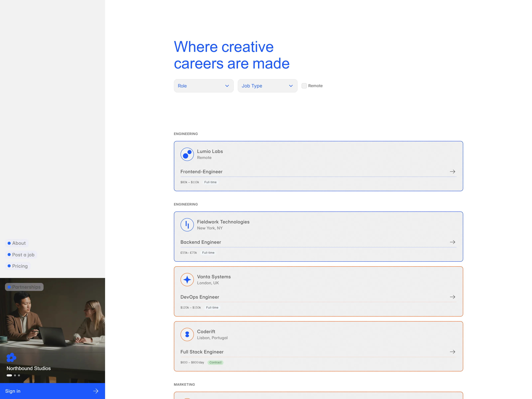Expand the Job Type dropdown
This screenshot has height=399, width=532.
tap(267, 86)
